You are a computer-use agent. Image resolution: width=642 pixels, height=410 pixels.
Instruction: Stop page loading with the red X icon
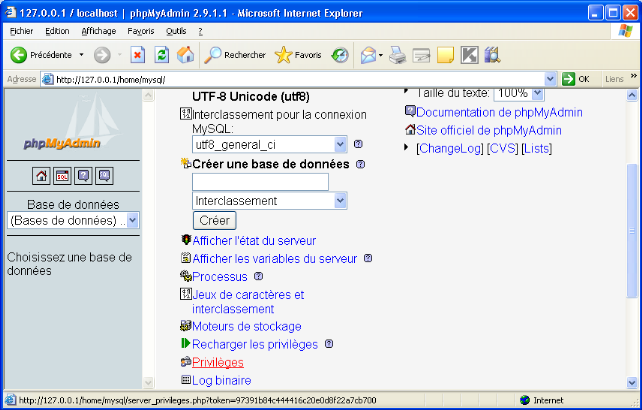click(138, 55)
